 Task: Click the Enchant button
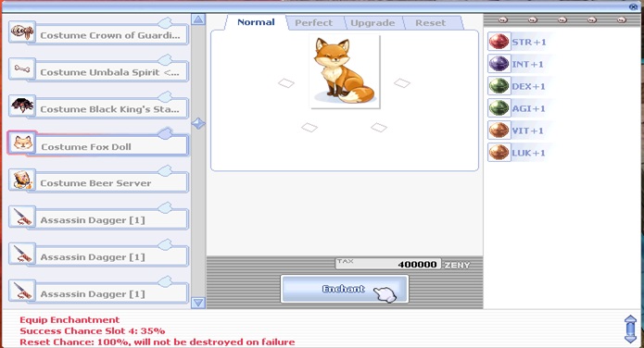(x=345, y=289)
